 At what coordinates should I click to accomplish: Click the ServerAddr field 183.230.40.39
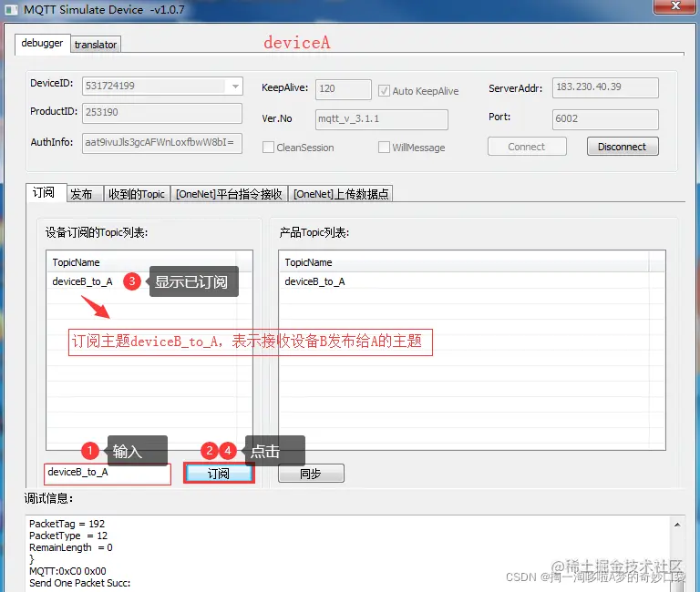click(605, 87)
